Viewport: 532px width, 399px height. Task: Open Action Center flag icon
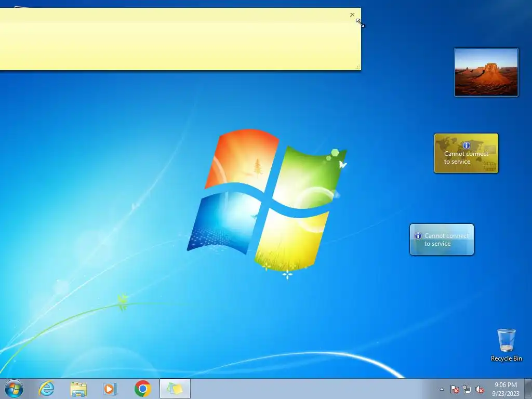tap(454, 390)
